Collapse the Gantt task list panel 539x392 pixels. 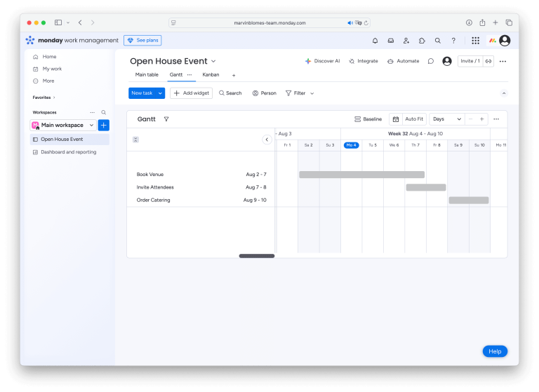tap(267, 140)
